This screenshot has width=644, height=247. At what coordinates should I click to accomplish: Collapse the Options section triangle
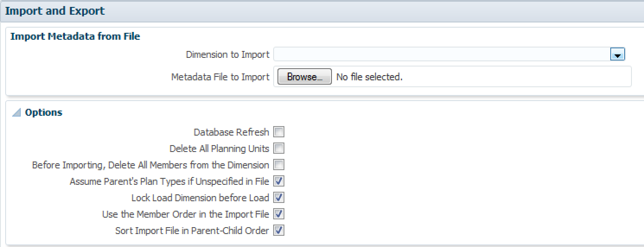pos(16,113)
